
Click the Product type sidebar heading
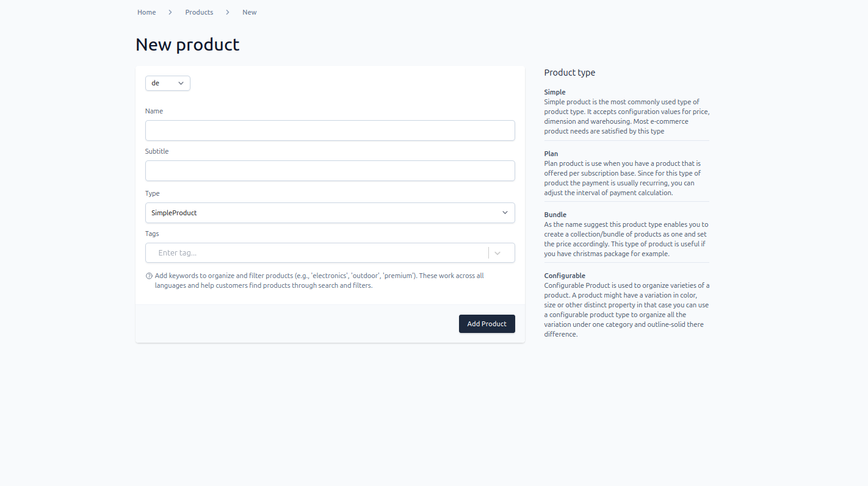570,73
